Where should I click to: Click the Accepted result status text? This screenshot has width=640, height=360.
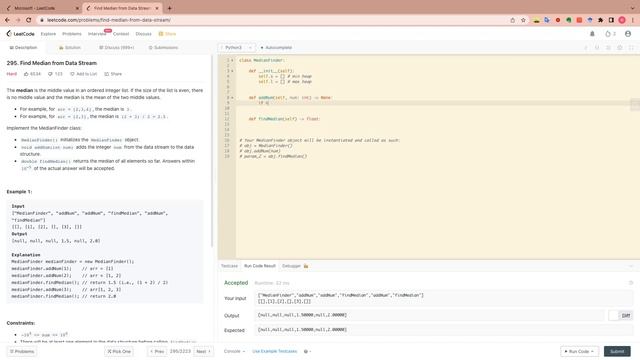236,282
